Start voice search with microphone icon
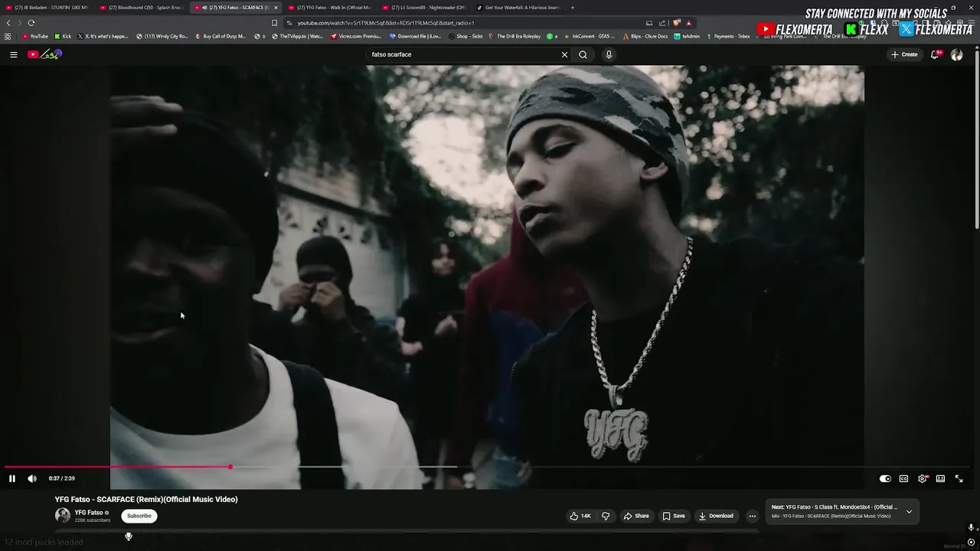 [609, 54]
